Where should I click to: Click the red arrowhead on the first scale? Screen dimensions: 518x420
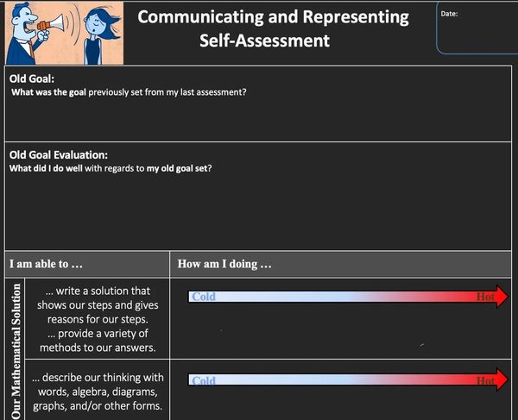502,297
